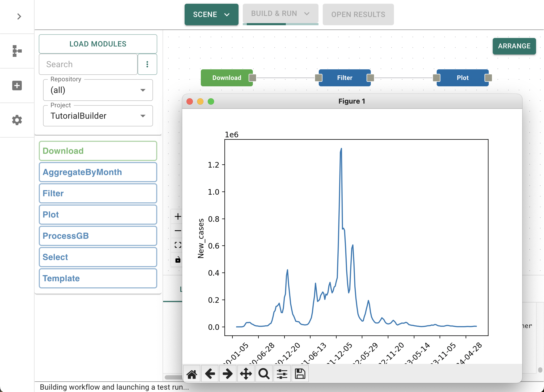Open the Repository dropdown
The height and width of the screenshot is (392, 544).
98,90
